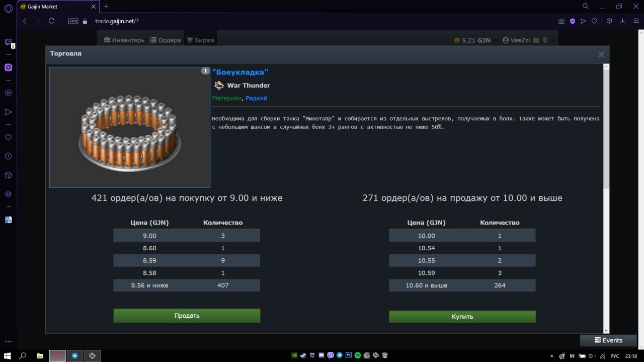
Task: Show hidden system tray icons
Action: 552,356
